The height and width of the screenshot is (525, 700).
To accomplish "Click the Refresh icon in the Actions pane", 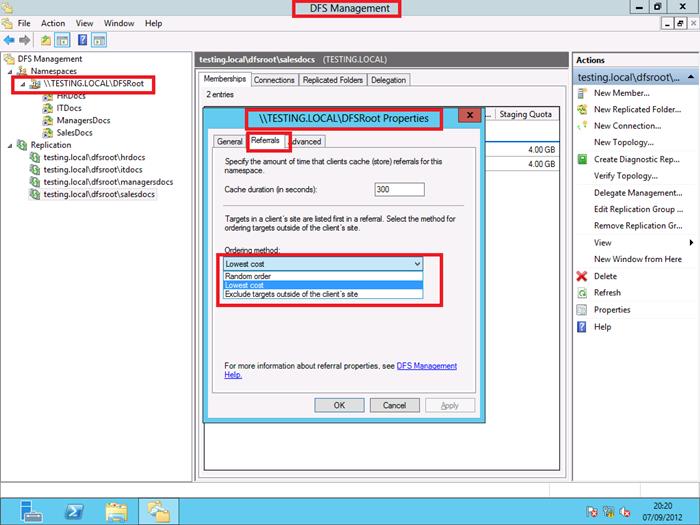I will point(582,293).
